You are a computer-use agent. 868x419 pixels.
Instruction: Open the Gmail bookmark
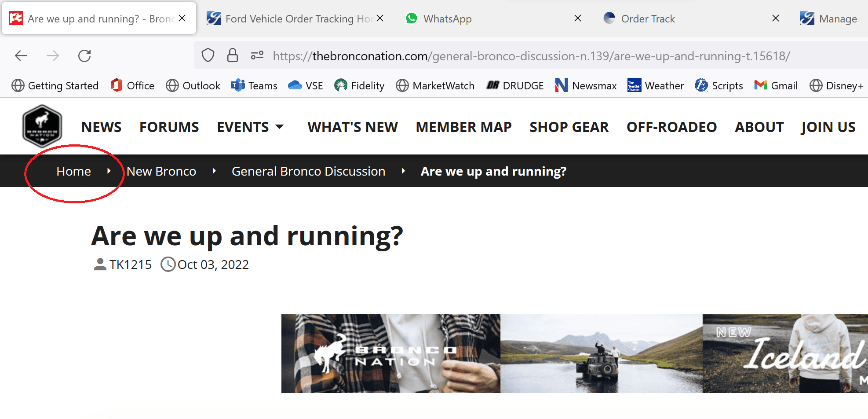click(x=776, y=85)
